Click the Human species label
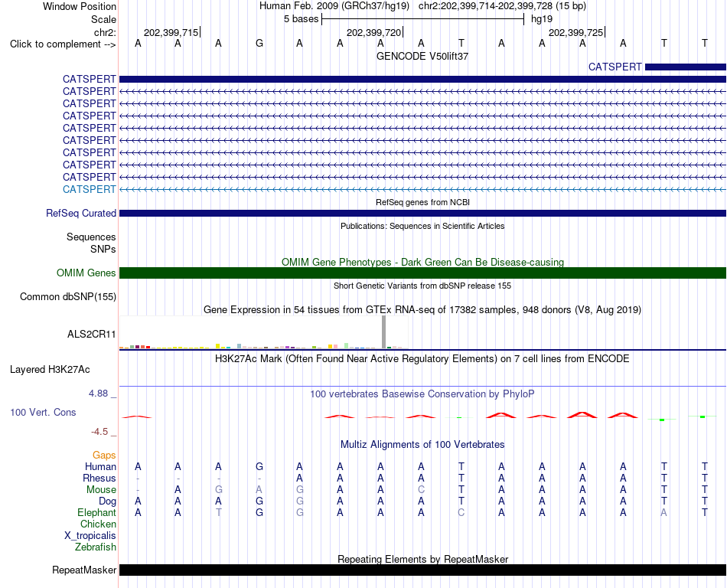This screenshot has height=588, width=727. coord(100,466)
